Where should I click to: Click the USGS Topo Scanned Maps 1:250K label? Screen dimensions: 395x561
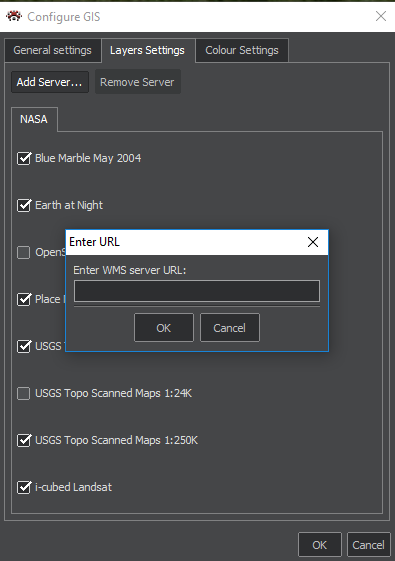tap(116, 440)
